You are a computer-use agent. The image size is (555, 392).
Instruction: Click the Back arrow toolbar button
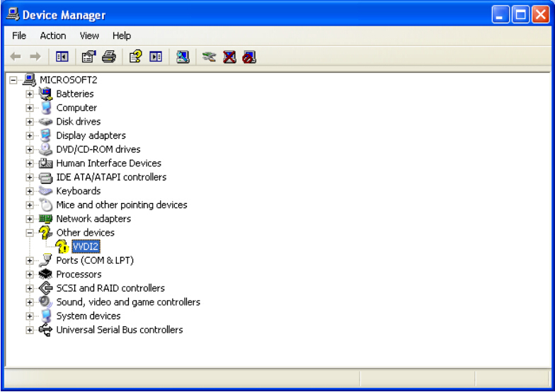click(x=16, y=57)
